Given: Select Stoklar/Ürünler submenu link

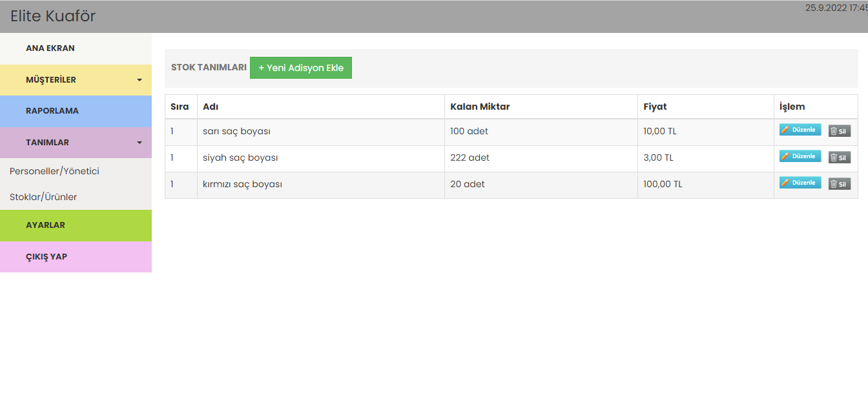Looking at the screenshot, I should [43, 197].
